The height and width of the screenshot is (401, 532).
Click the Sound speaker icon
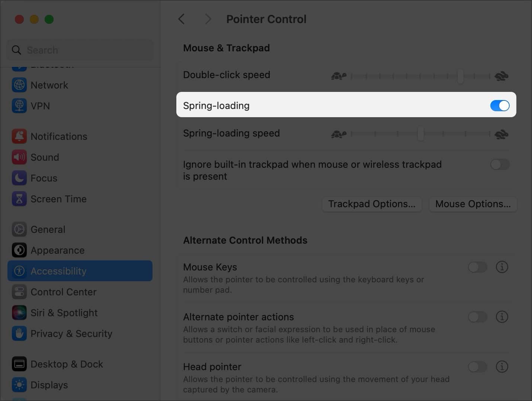(x=19, y=157)
